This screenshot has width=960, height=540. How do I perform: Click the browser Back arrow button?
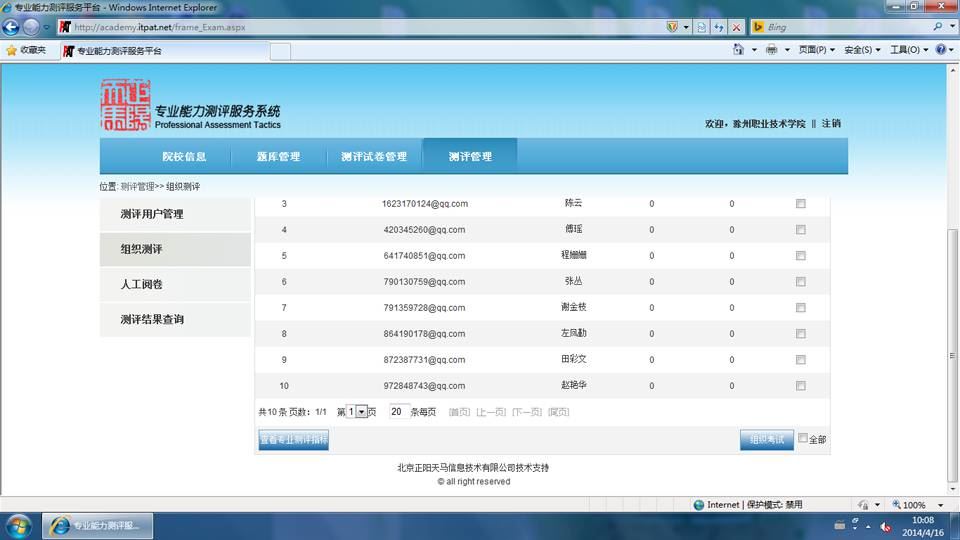pos(11,27)
